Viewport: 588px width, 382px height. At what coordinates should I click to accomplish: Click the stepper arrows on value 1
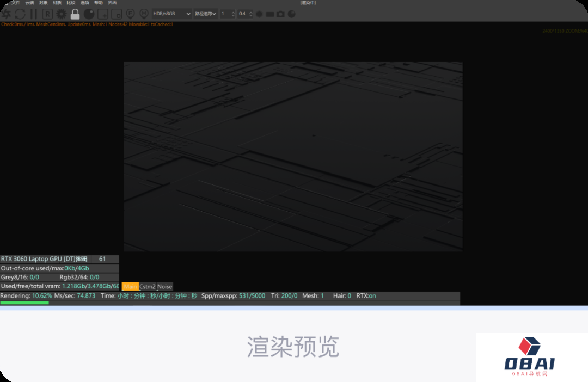[x=233, y=14]
